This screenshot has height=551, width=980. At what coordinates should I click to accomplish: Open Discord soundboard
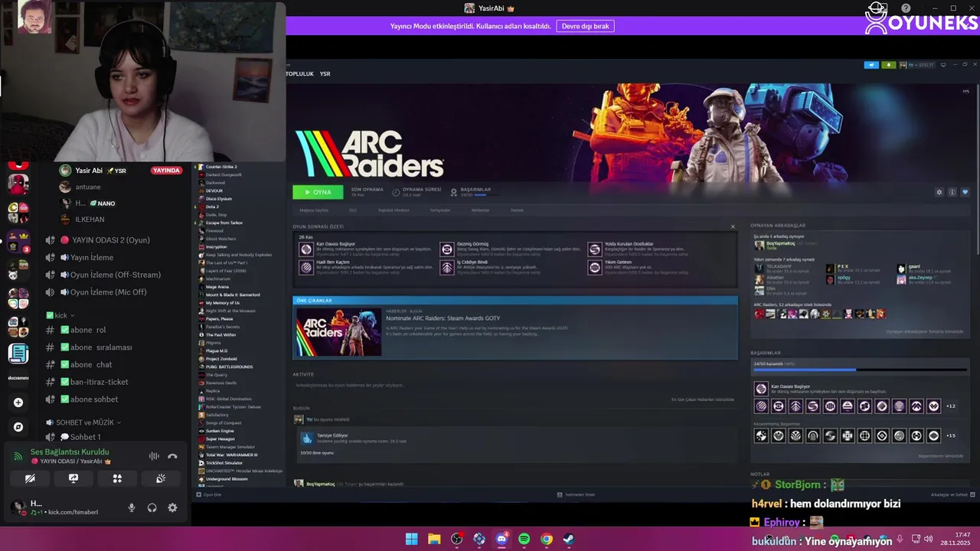(x=161, y=478)
